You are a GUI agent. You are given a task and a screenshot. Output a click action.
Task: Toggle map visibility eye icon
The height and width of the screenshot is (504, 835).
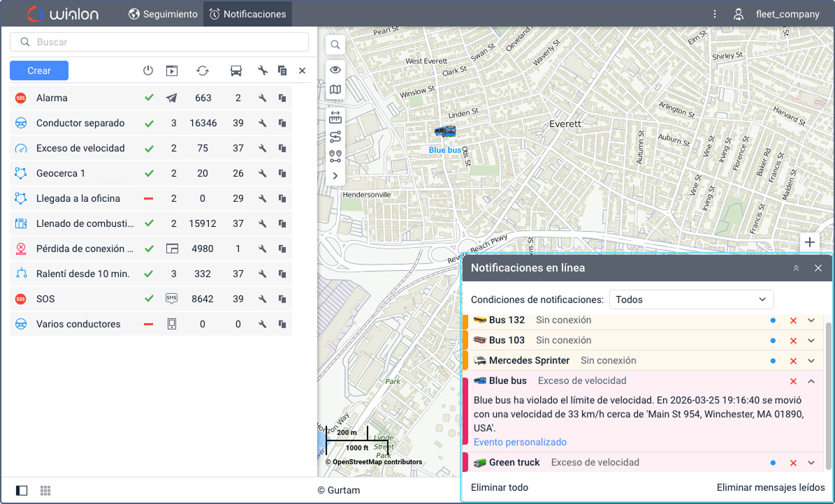click(x=335, y=69)
